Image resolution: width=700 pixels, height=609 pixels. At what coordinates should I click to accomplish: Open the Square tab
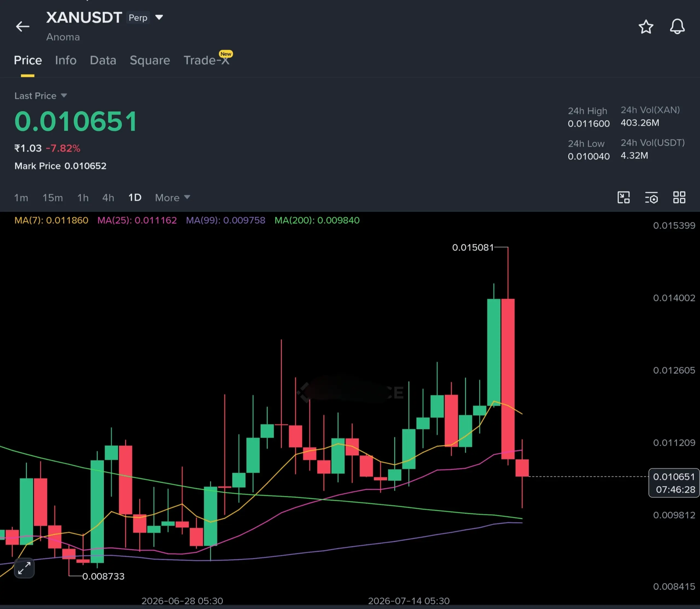(x=150, y=60)
